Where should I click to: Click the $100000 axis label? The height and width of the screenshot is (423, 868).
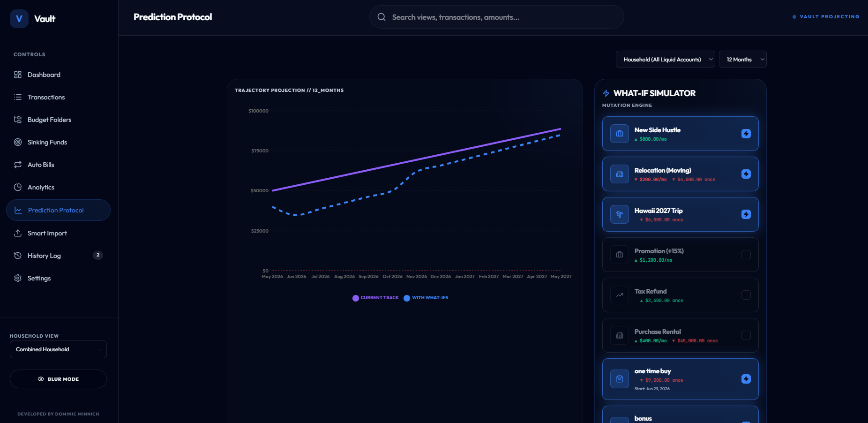click(x=258, y=111)
